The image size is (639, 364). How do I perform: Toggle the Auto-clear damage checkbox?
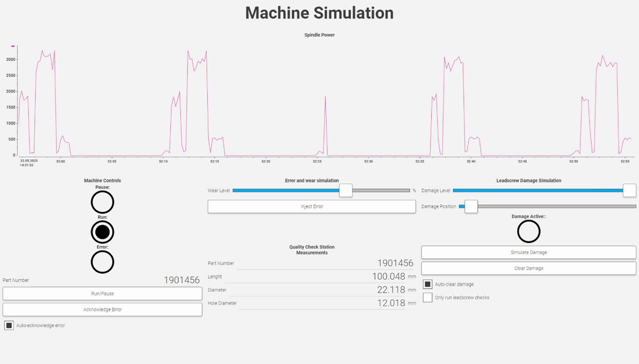point(427,284)
